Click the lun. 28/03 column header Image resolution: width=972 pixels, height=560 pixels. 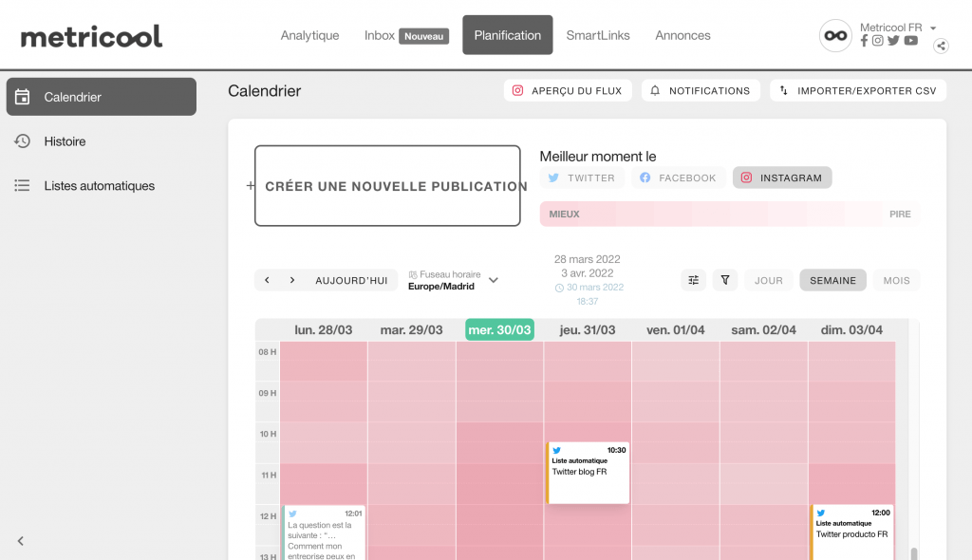(x=324, y=330)
